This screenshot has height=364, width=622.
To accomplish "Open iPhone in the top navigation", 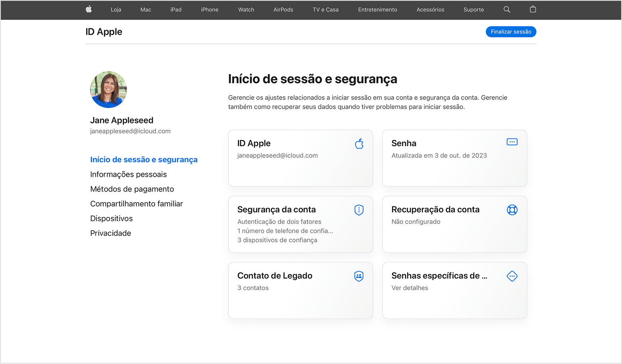I will click(210, 10).
